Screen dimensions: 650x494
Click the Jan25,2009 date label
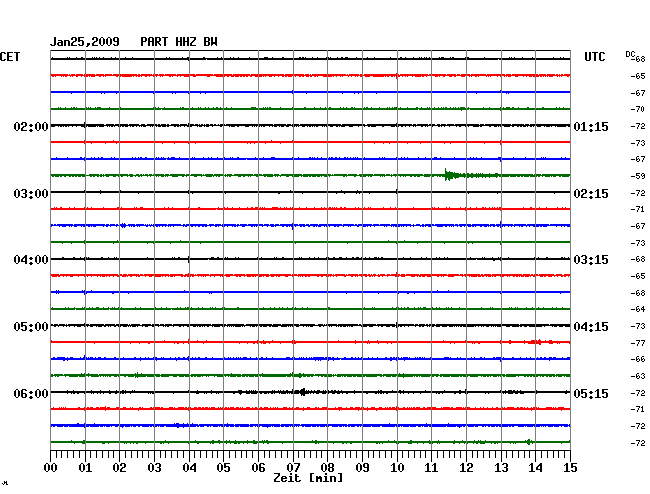(x=85, y=42)
